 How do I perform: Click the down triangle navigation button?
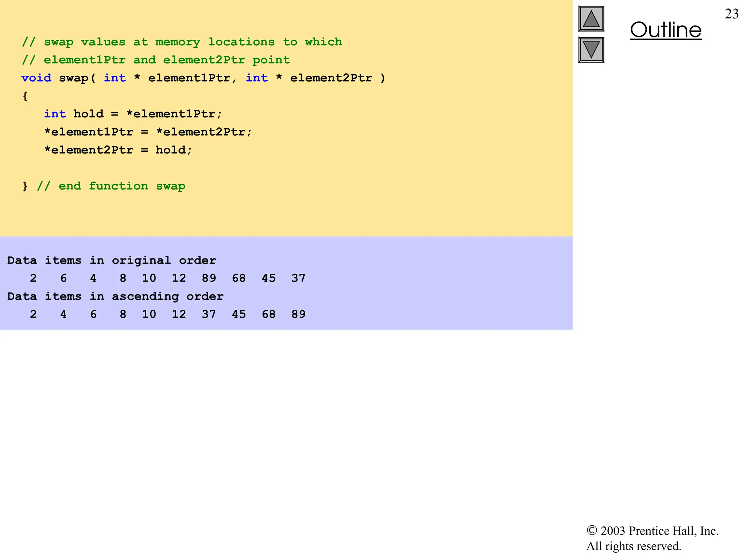click(591, 50)
